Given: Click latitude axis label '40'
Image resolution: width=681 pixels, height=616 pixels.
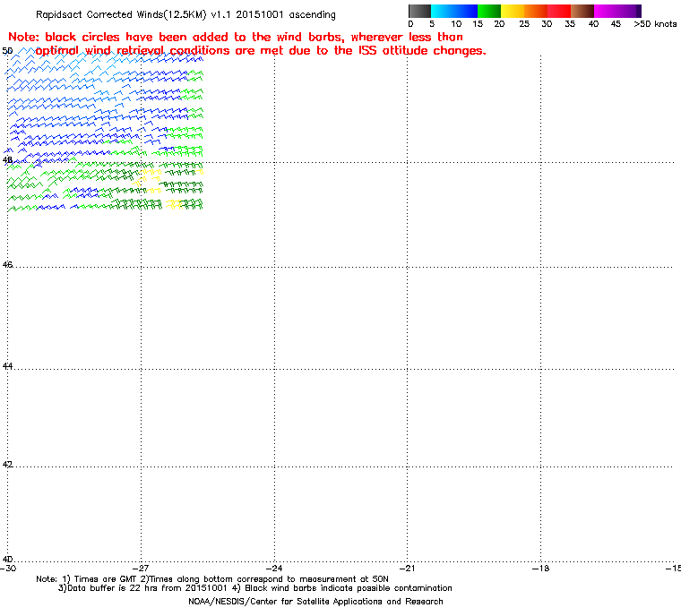Looking at the screenshot, I should pyautogui.click(x=7, y=559).
